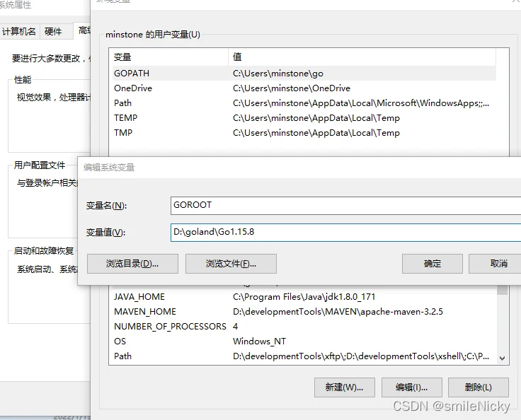
Task: Click the 编辑(I)... button for system variables
Action: click(411, 387)
